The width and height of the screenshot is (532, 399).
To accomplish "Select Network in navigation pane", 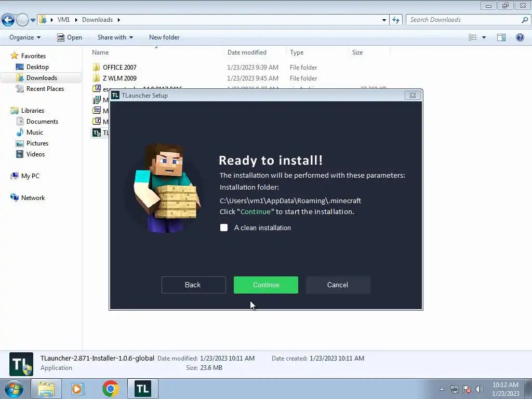I will pyautogui.click(x=33, y=198).
